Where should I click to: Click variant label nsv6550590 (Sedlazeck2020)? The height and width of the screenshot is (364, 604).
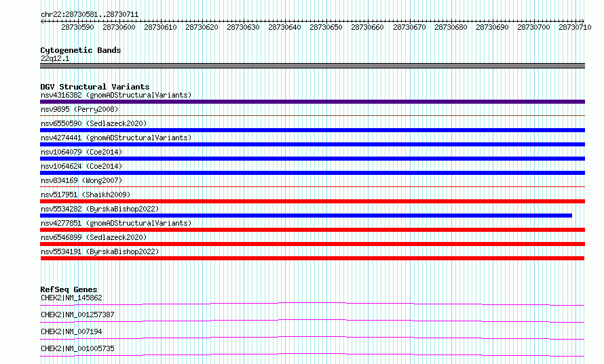coord(94,123)
